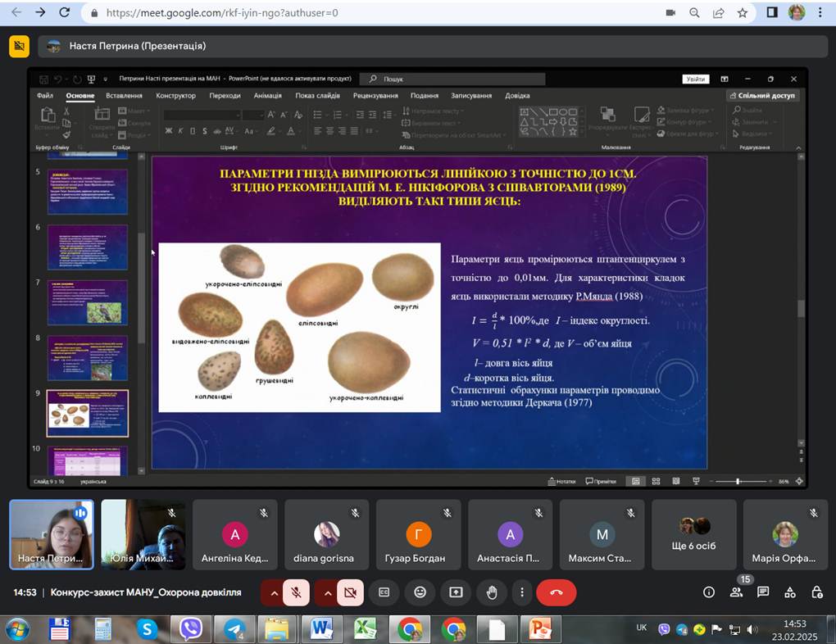Open the emoji reactions panel
This screenshot has width=836, height=644.
420,592
